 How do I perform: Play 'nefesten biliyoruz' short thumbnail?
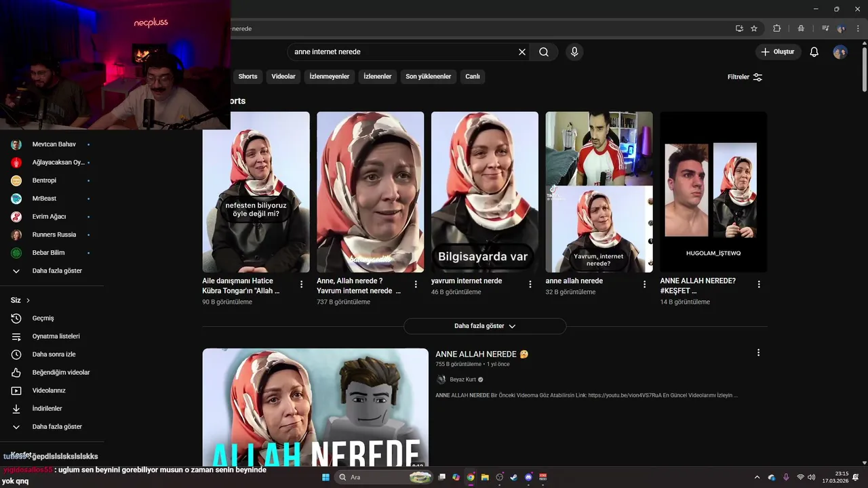[256, 192]
